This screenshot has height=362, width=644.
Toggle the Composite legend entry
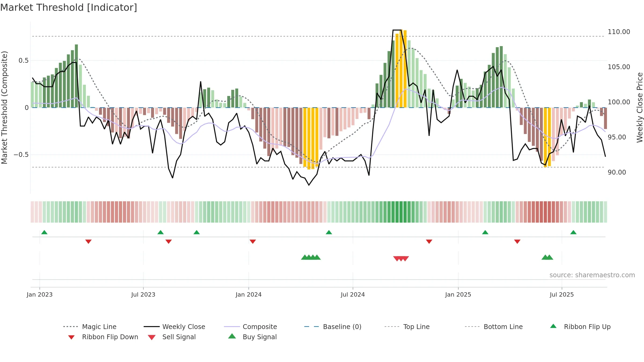point(250,327)
